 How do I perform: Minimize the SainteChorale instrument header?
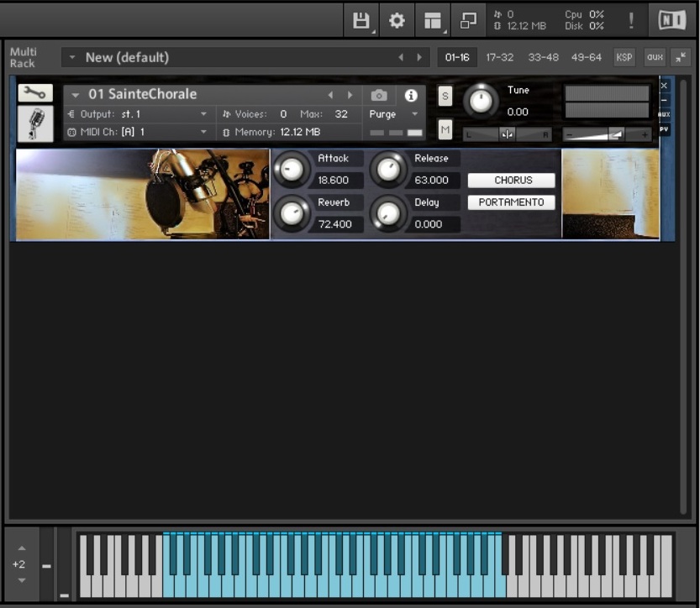coord(664,100)
